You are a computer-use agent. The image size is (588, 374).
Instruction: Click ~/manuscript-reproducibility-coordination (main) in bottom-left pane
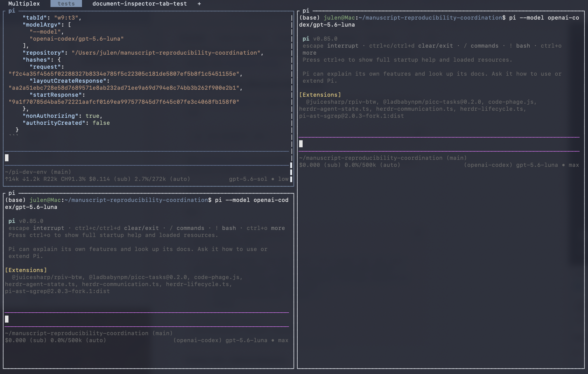(89, 333)
